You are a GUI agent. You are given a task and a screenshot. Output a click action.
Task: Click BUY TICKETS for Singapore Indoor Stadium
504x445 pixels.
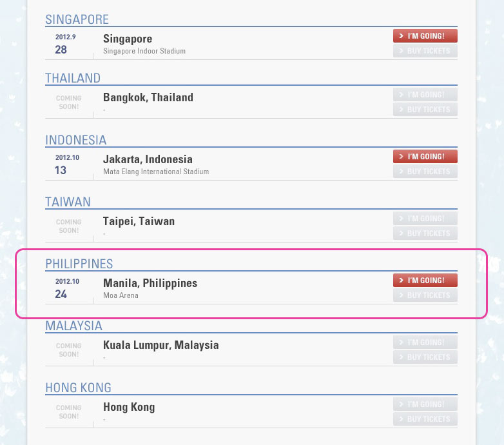click(x=425, y=51)
